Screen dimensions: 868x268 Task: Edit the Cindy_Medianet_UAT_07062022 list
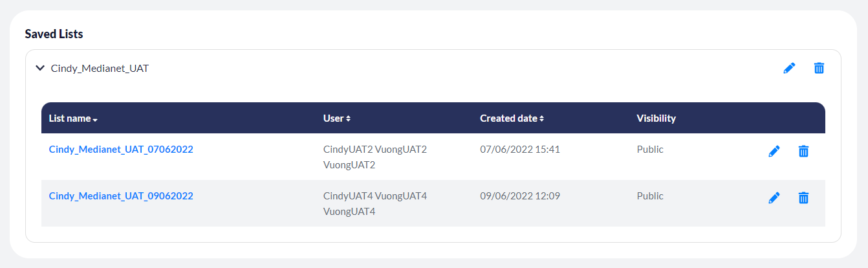[774, 151]
